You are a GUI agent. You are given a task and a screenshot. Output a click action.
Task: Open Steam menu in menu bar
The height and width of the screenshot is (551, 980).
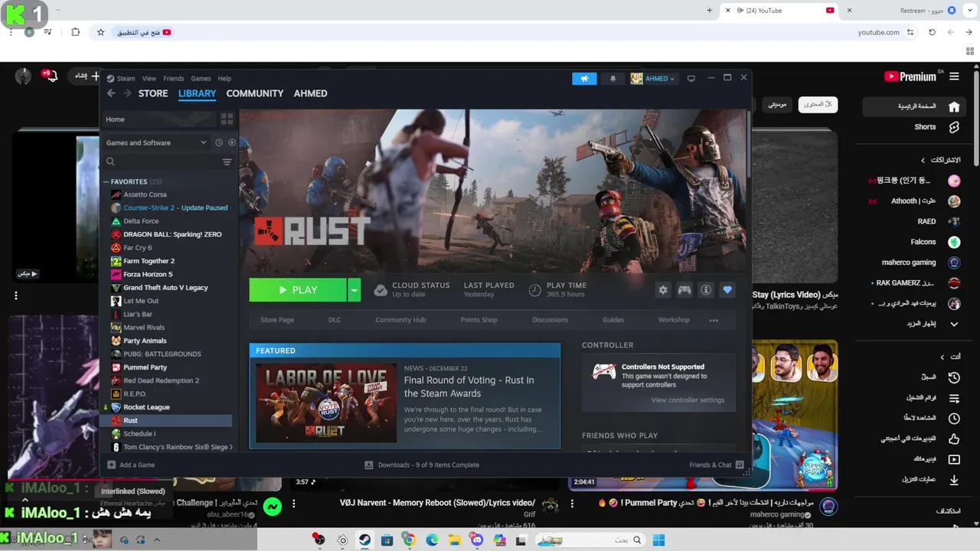(126, 79)
